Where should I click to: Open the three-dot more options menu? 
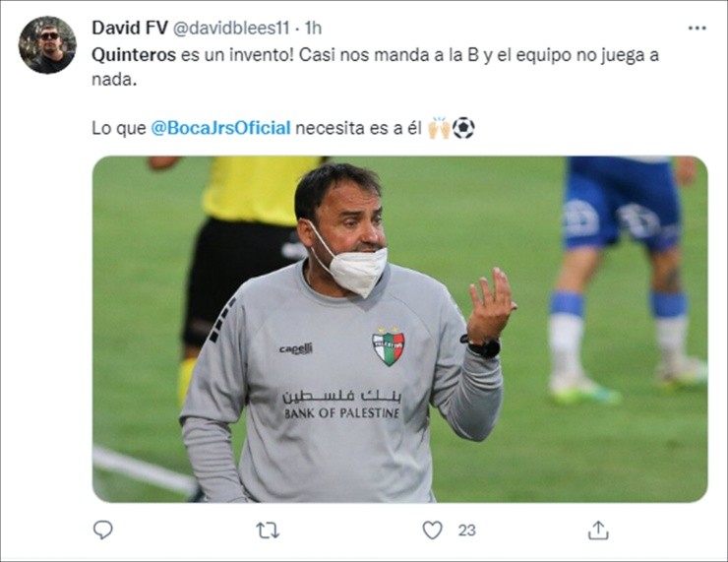697,29
